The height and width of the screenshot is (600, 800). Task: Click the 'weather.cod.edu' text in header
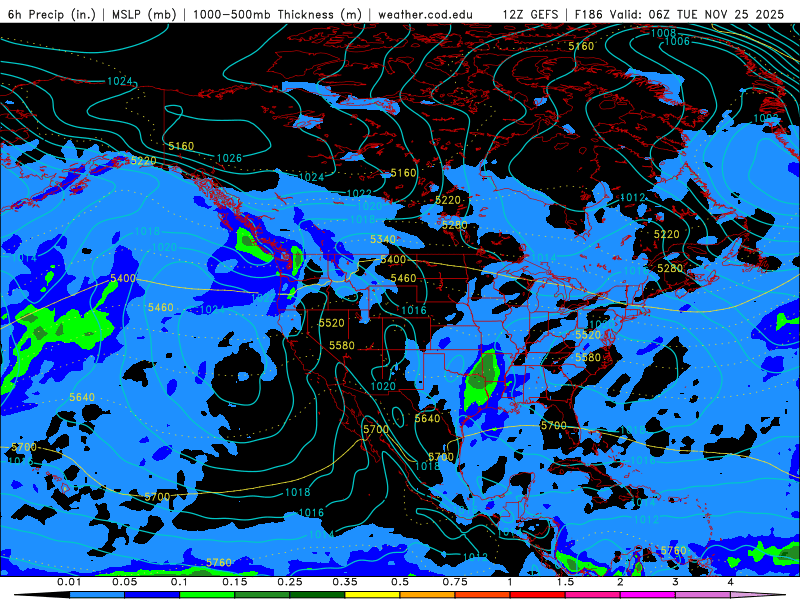point(425,14)
